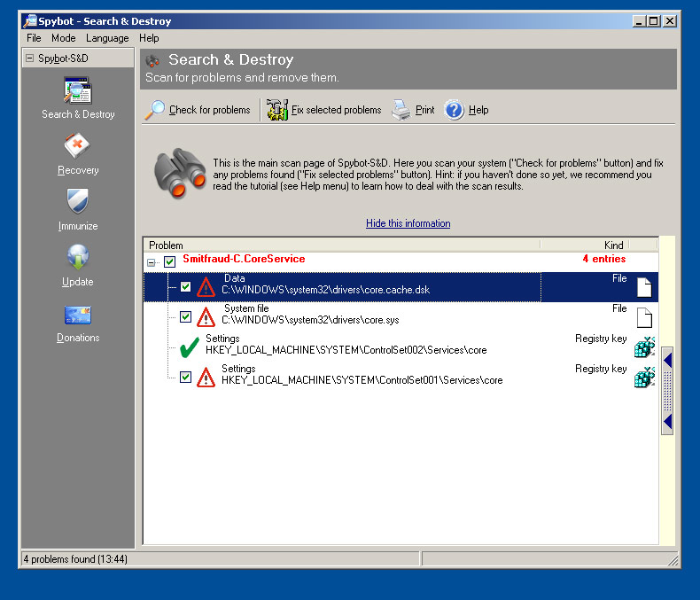This screenshot has height=600, width=700.
Task: Click the blue Help question mark icon
Action: click(x=455, y=110)
